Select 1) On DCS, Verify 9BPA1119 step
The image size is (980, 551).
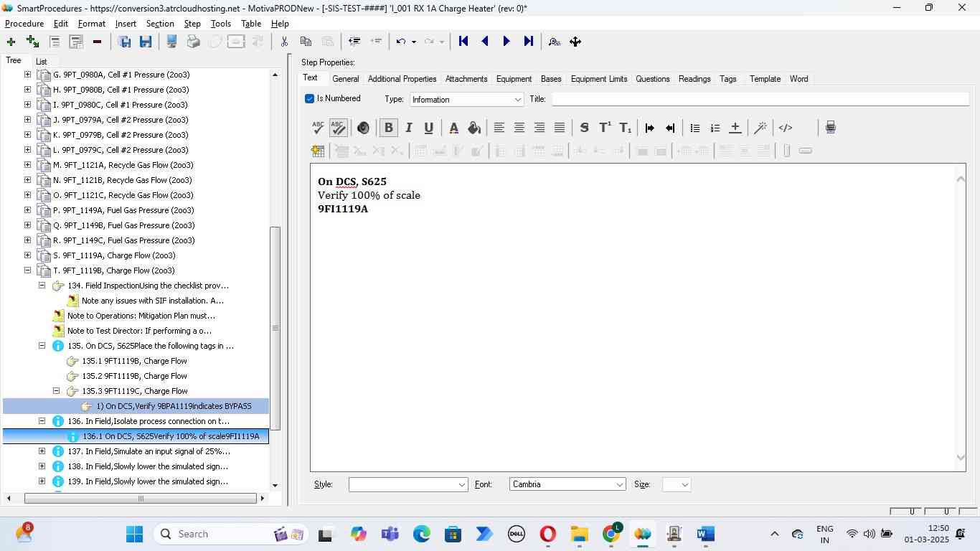[174, 406]
